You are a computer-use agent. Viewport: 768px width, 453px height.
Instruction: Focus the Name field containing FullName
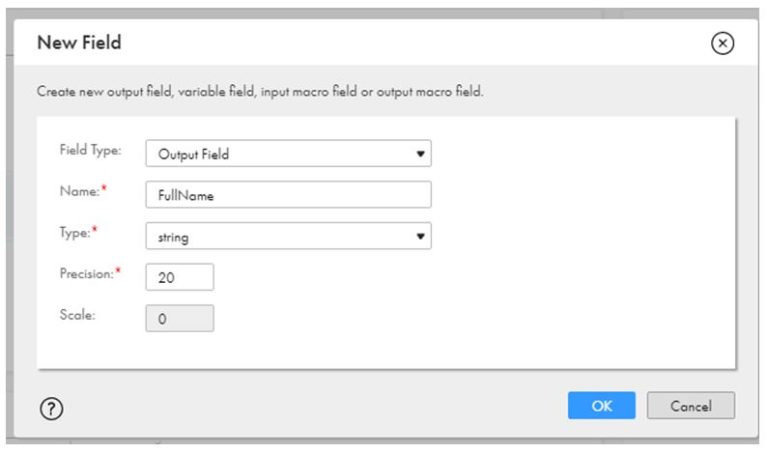click(x=288, y=195)
